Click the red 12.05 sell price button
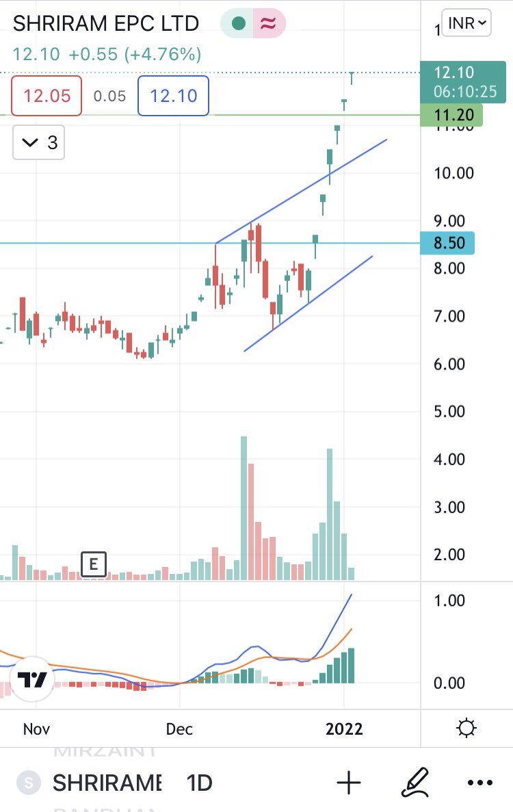 click(x=47, y=96)
